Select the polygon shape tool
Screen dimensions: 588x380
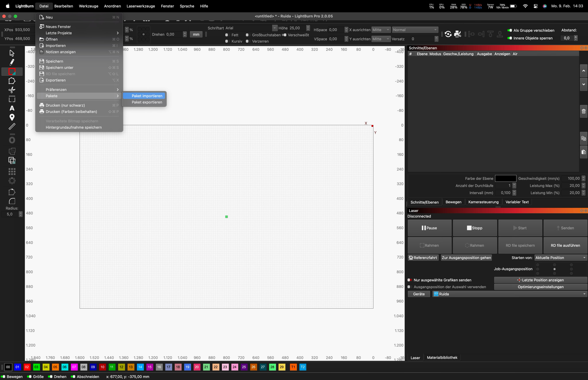pos(12,81)
